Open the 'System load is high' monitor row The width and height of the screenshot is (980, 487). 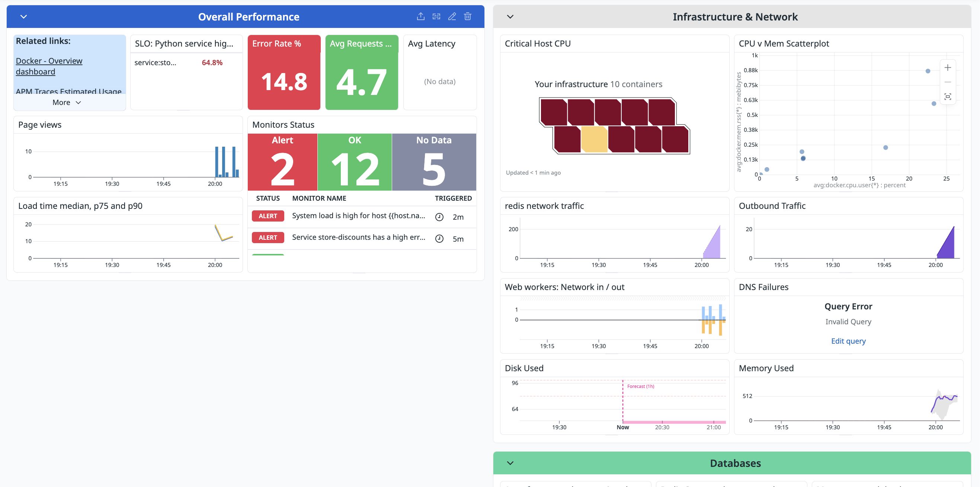pyautogui.click(x=358, y=216)
